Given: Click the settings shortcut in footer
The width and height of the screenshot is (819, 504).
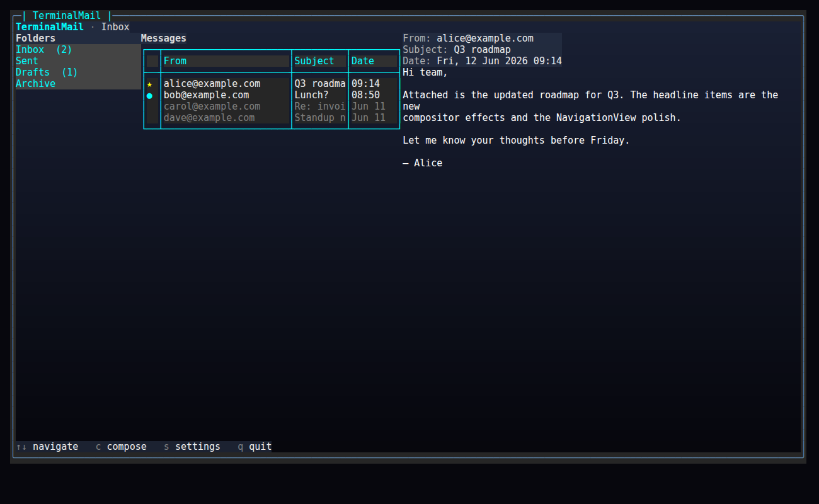Looking at the screenshot, I should click(x=192, y=447).
